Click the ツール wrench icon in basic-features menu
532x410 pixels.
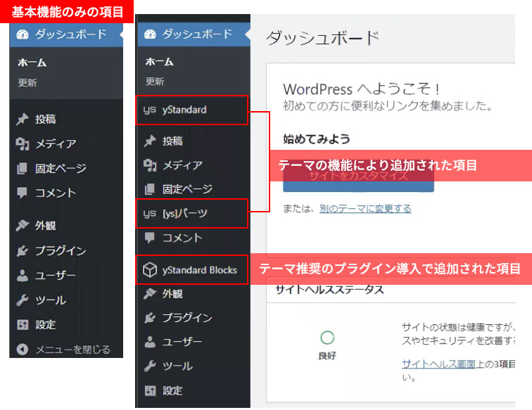coord(23,300)
